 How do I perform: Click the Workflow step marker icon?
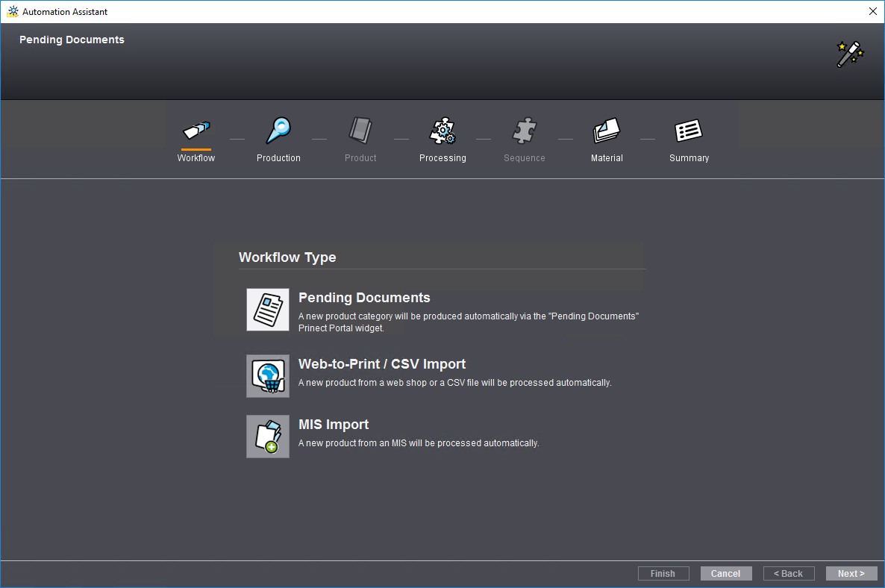(x=196, y=131)
